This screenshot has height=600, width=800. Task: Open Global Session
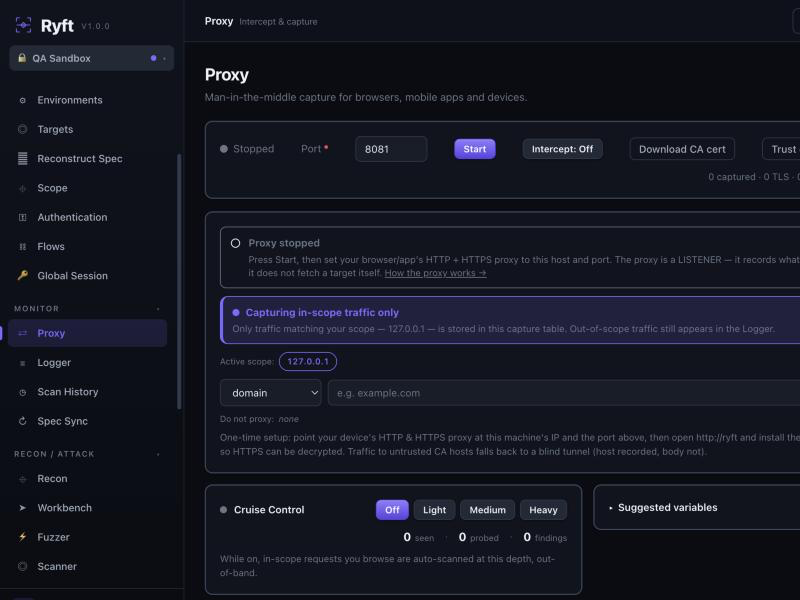point(87,276)
